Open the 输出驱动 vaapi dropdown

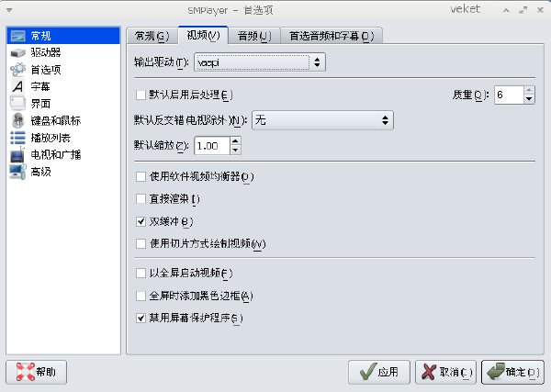click(260, 62)
